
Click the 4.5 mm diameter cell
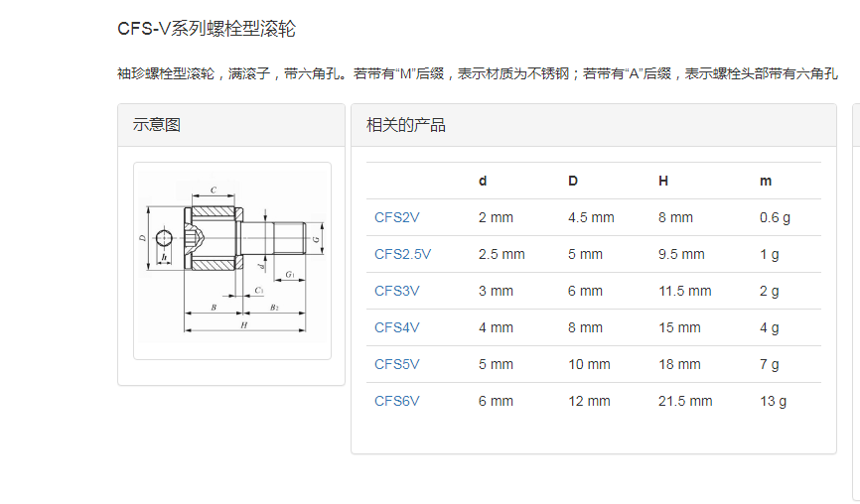click(591, 217)
